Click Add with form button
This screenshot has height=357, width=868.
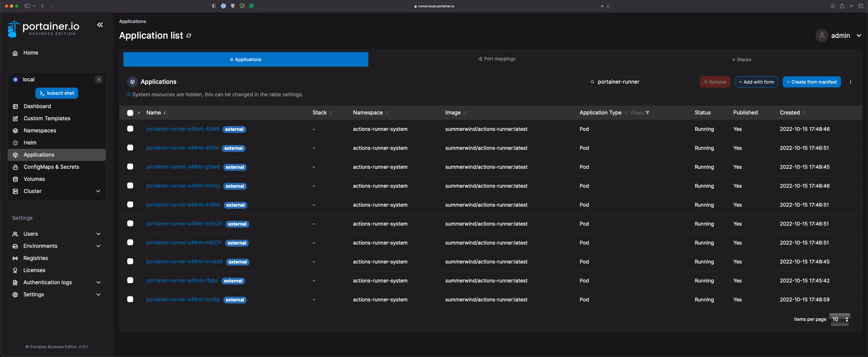tap(756, 82)
